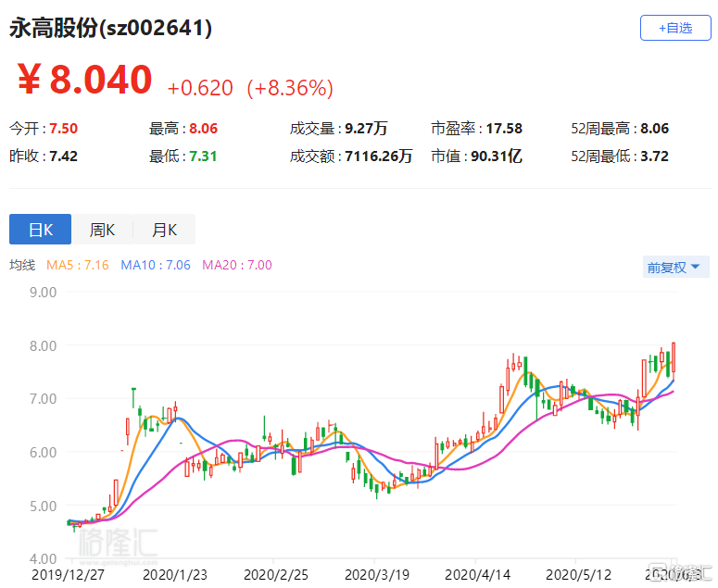718x588 pixels.
Task: Click the 市盈率 value 17.58
Action: tap(504, 129)
